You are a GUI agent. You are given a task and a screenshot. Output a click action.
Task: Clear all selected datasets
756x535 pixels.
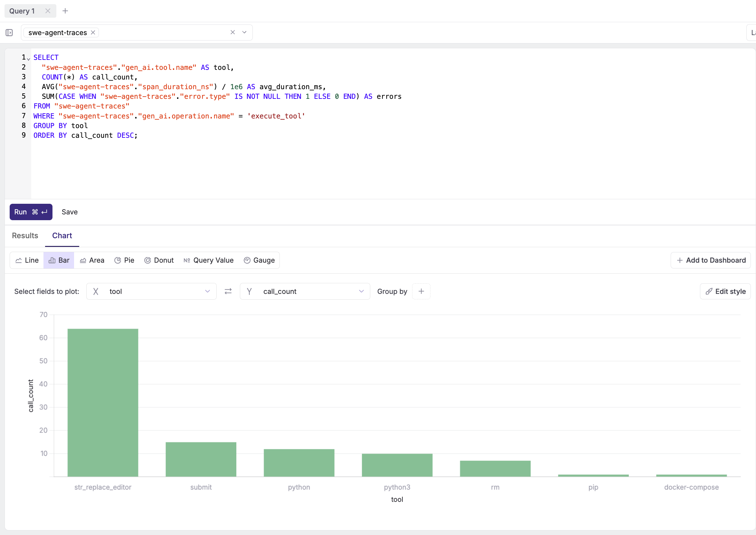click(232, 32)
